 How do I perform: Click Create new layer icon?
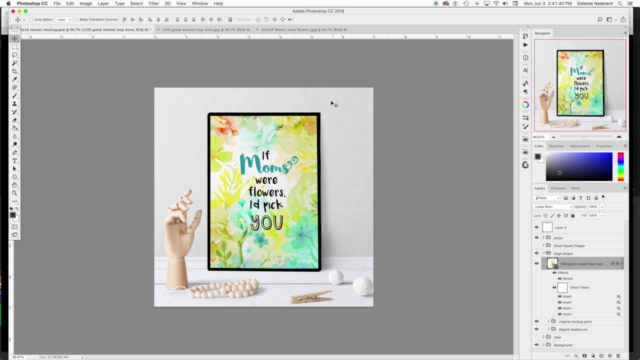pos(610,356)
